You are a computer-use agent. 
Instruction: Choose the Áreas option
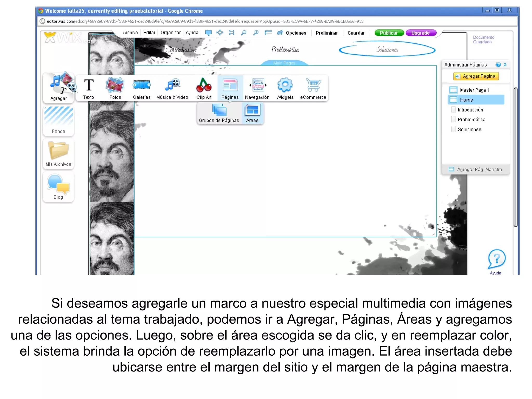click(x=252, y=113)
